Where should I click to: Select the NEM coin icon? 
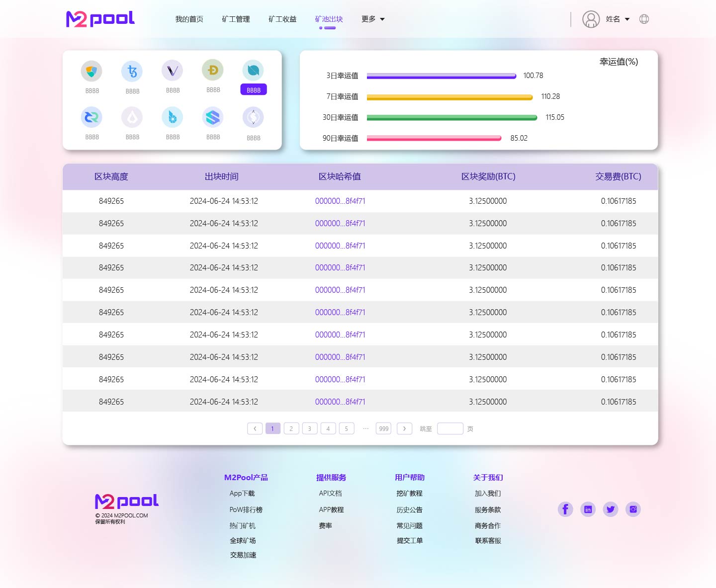tap(91, 71)
